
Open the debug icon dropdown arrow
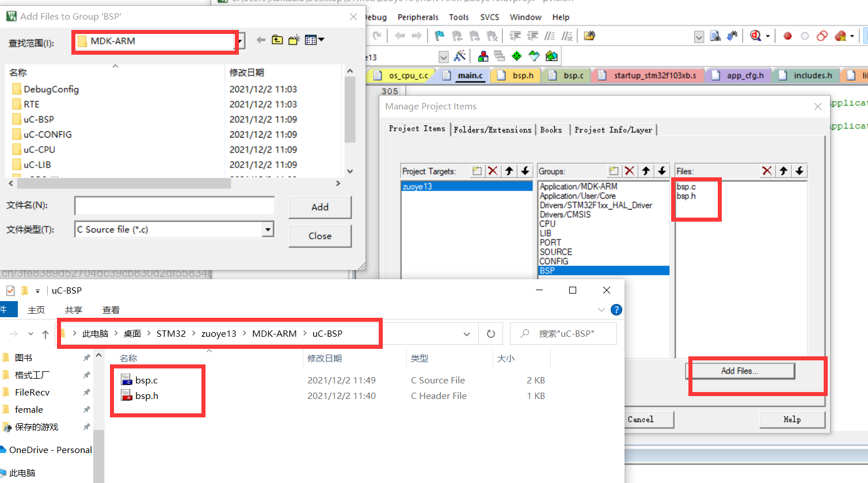click(768, 36)
